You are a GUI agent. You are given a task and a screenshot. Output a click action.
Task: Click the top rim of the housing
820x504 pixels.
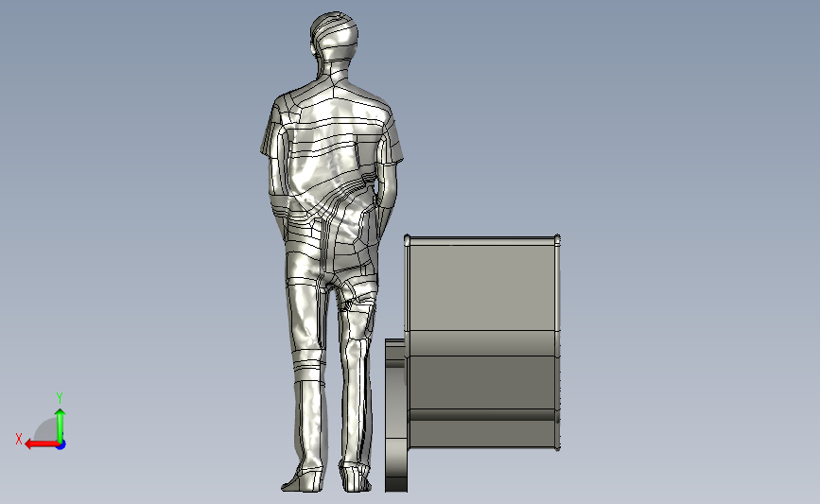tap(482, 240)
